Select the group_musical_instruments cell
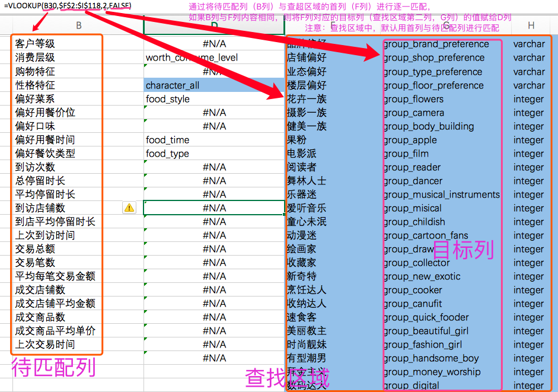 [443, 194]
